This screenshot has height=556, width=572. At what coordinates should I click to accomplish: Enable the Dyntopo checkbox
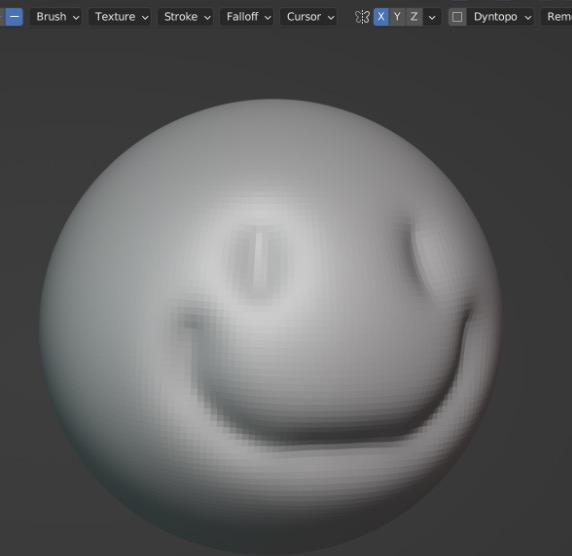point(457,17)
